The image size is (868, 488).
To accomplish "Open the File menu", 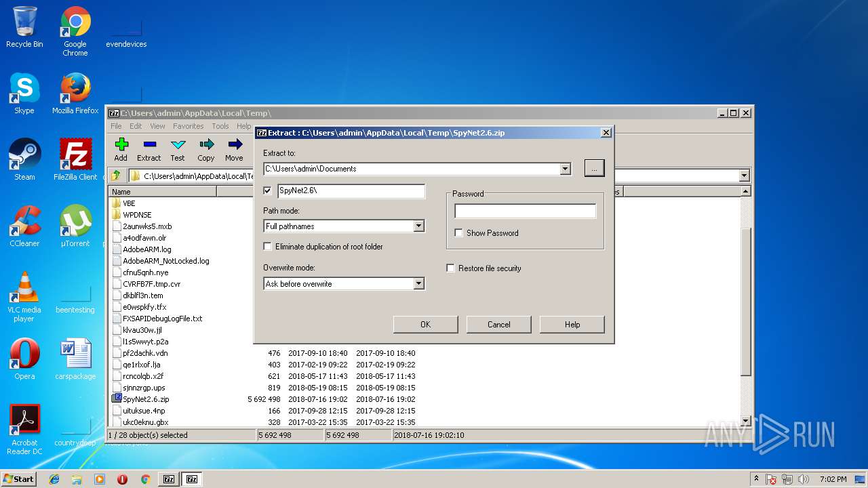I will point(116,126).
